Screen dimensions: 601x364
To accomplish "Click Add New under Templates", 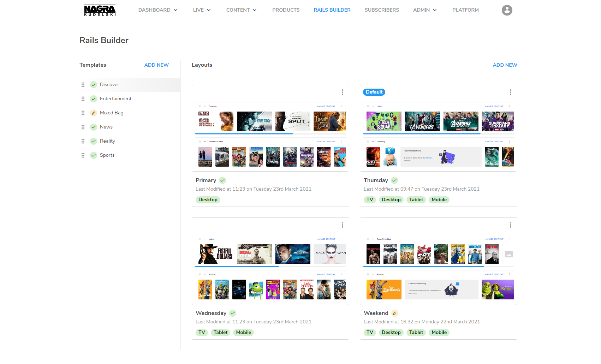I will tap(156, 65).
